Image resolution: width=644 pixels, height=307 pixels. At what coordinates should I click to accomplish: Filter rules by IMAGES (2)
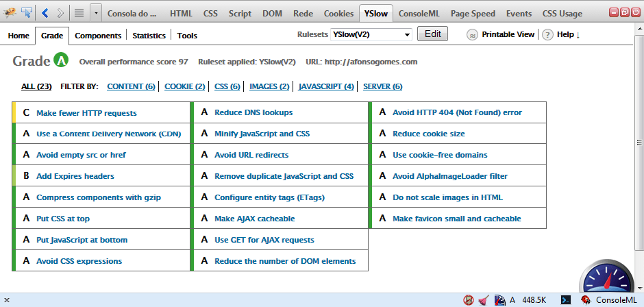[x=269, y=87]
